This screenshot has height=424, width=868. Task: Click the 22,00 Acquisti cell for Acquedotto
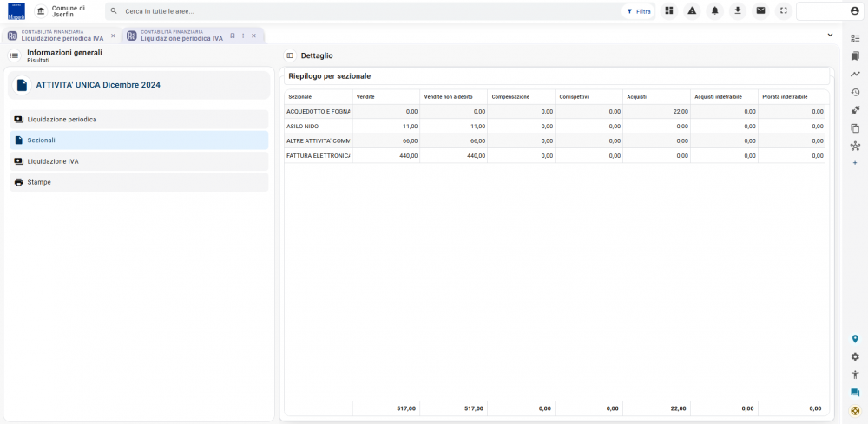[x=656, y=111]
